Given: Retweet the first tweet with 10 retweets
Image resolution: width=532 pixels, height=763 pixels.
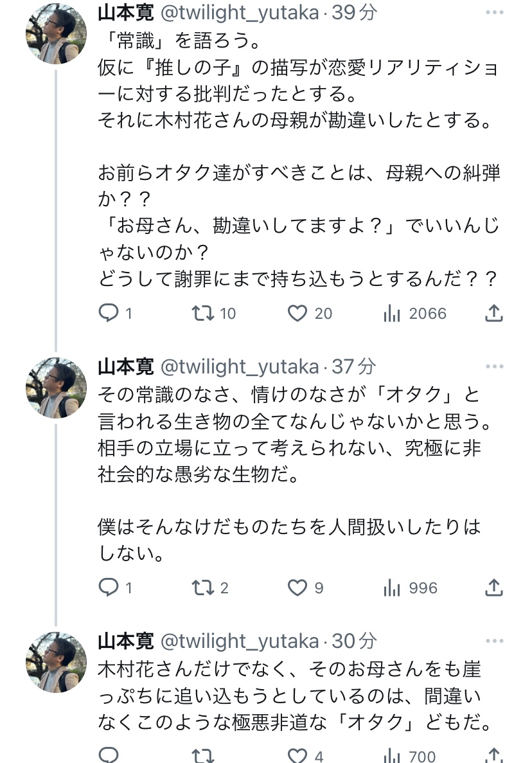Looking at the screenshot, I should [x=202, y=314].
